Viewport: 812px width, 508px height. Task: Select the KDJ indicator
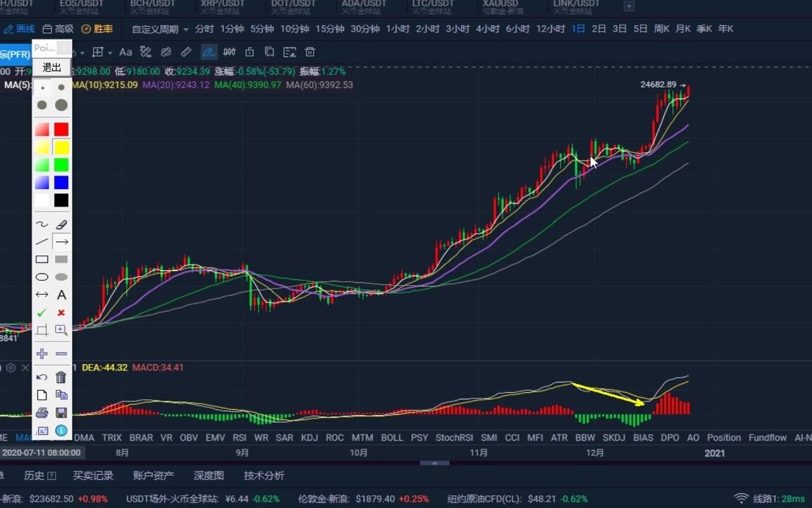(x=309, y=437)
